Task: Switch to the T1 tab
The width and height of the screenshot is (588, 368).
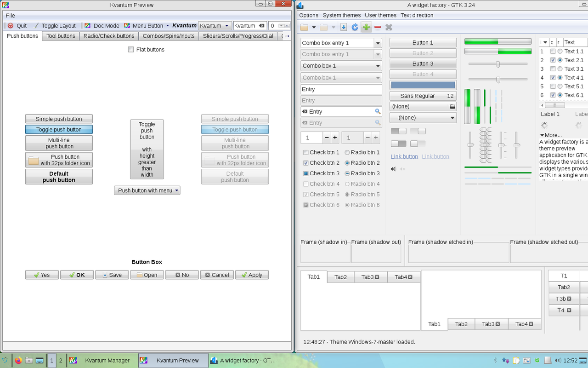Action: (x=564, y=276)
